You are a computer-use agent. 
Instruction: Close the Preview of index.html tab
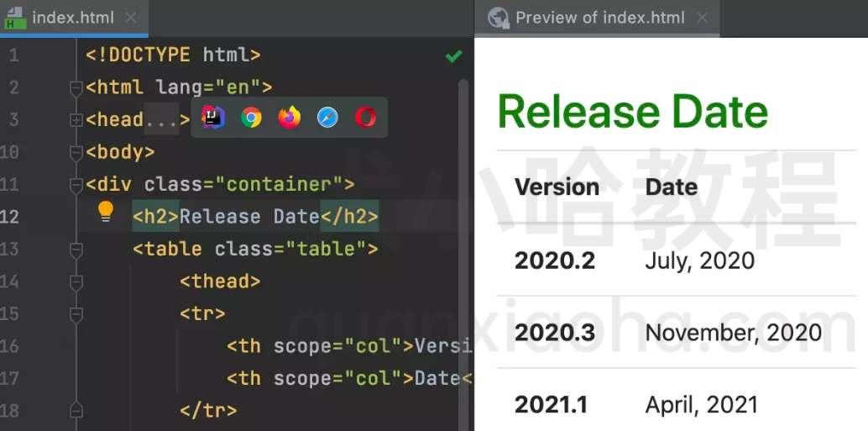point(702,18)
